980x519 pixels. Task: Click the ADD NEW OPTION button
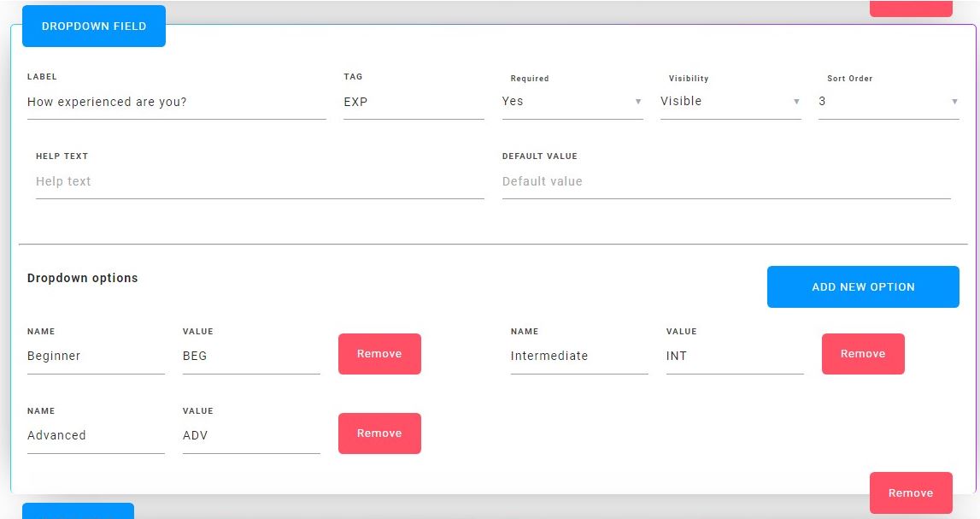(x=863, y=286)
